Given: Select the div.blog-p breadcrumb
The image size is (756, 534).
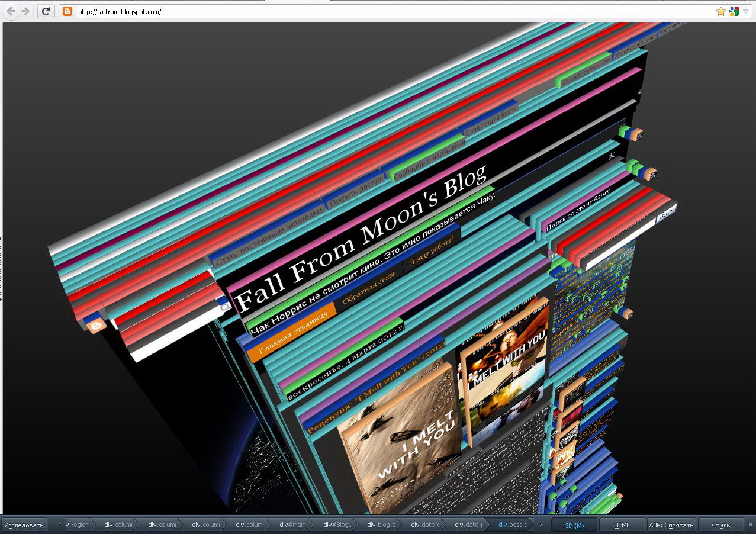Looking at the screenshot, I should click(381, 525).
